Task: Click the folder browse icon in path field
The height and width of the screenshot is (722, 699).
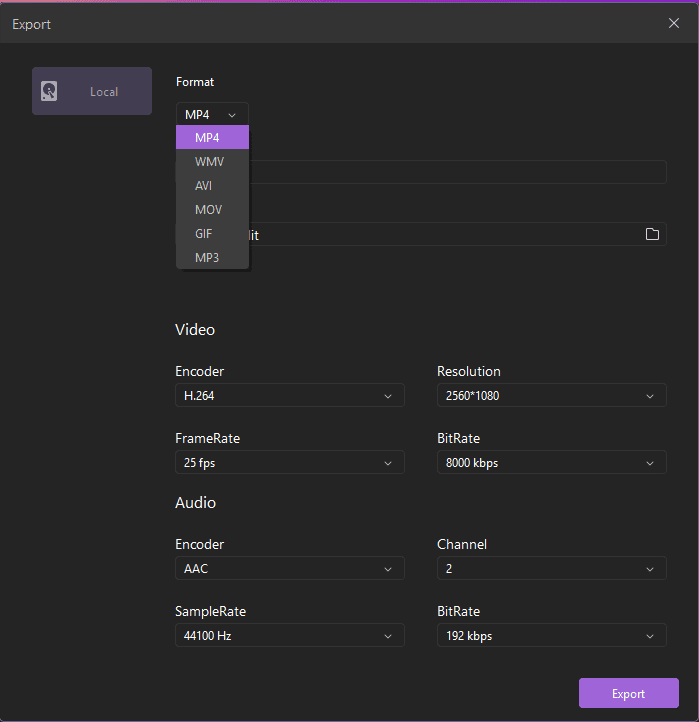Action: coord(652,234)
